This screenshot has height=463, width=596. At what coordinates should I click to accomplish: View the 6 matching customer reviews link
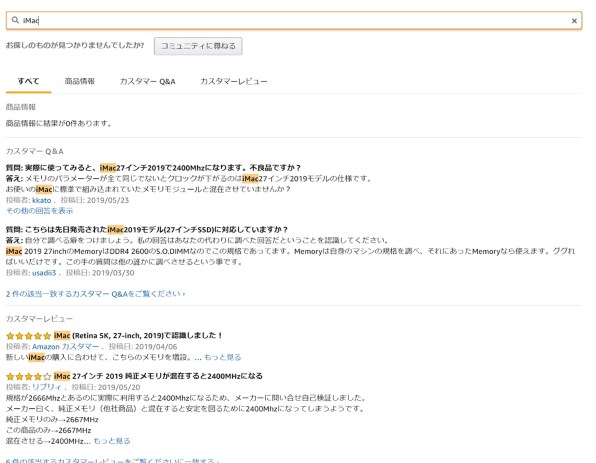[113, 460]
